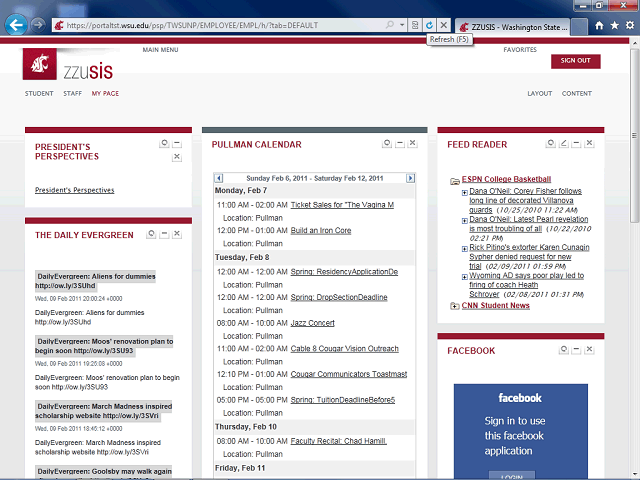Screen dimensions: 640x480
Task: Refresh The Daily Evergreen pagelet
Action: tap(151, 234)
